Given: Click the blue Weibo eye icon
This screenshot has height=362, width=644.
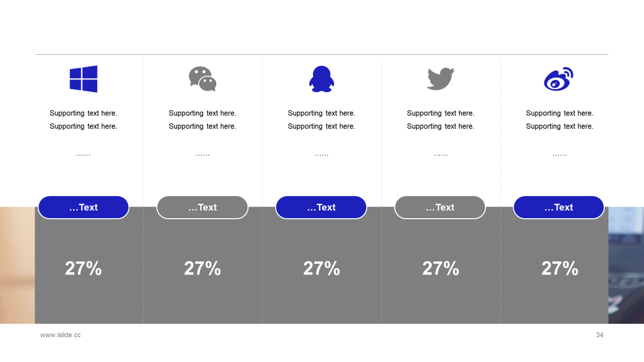Looking at the screenshot, I should [559, 79].
